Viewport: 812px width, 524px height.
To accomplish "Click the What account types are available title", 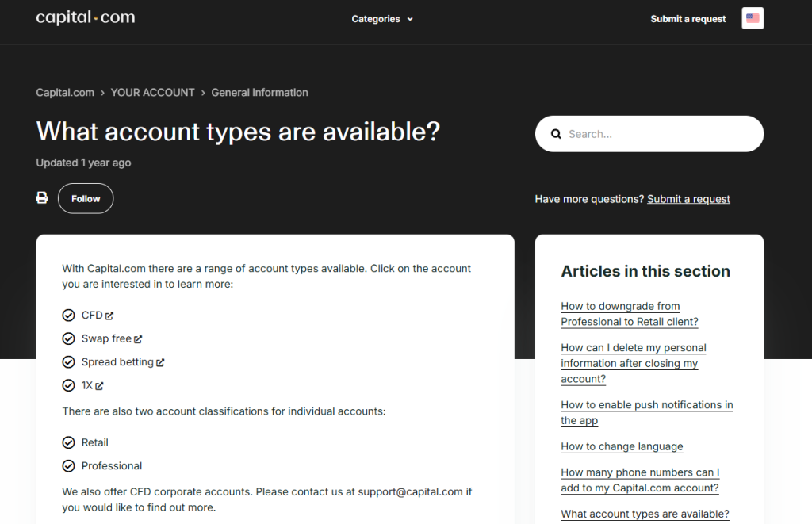I will (238, 132).
